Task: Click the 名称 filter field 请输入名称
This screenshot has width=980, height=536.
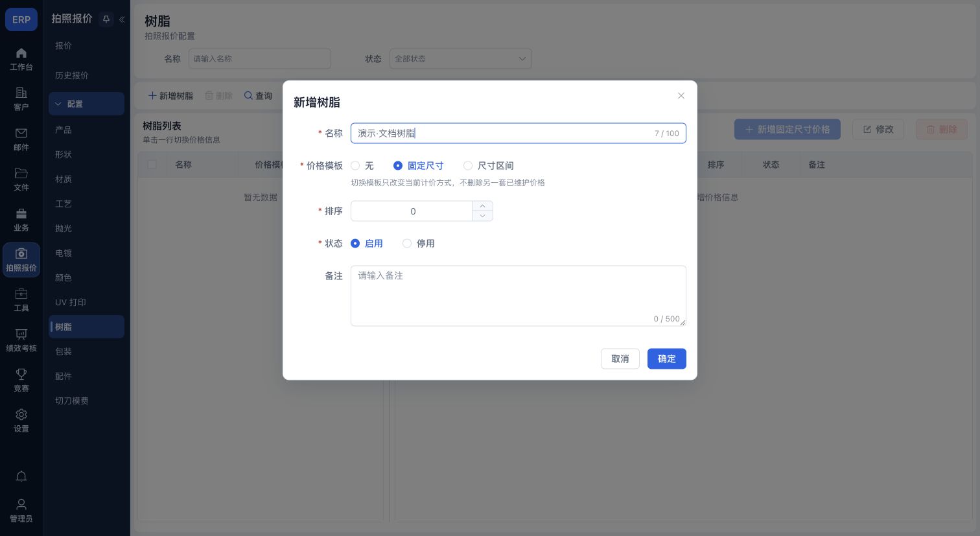Action: click(x=259, y=59)
